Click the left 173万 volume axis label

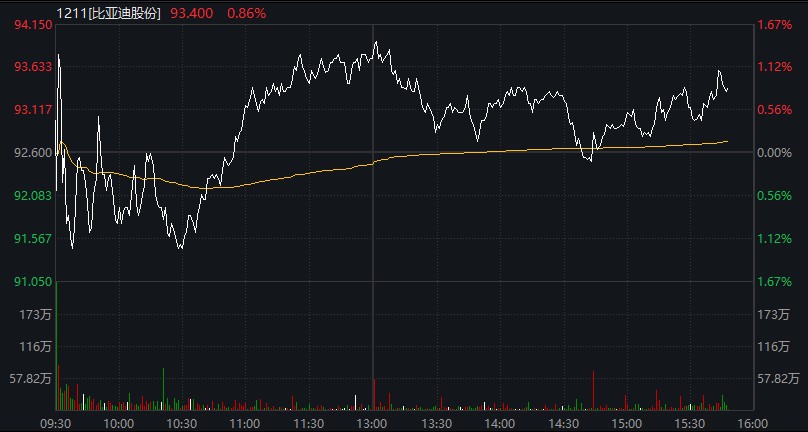click(x=38, y=315)
